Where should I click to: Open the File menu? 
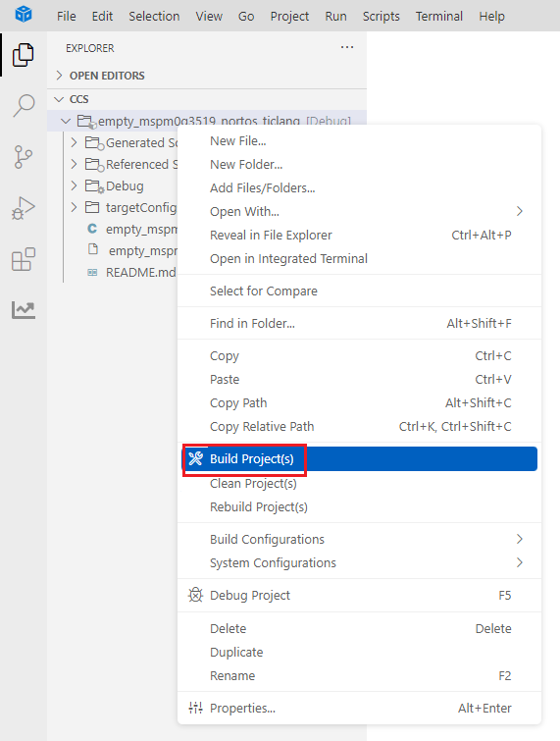tap(66, 16)
